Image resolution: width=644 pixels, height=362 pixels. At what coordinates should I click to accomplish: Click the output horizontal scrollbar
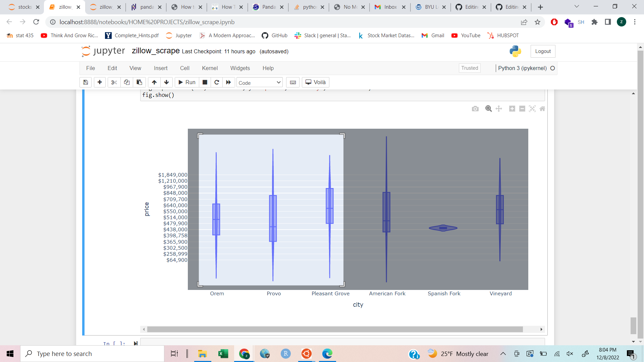[x=335, y=329]
